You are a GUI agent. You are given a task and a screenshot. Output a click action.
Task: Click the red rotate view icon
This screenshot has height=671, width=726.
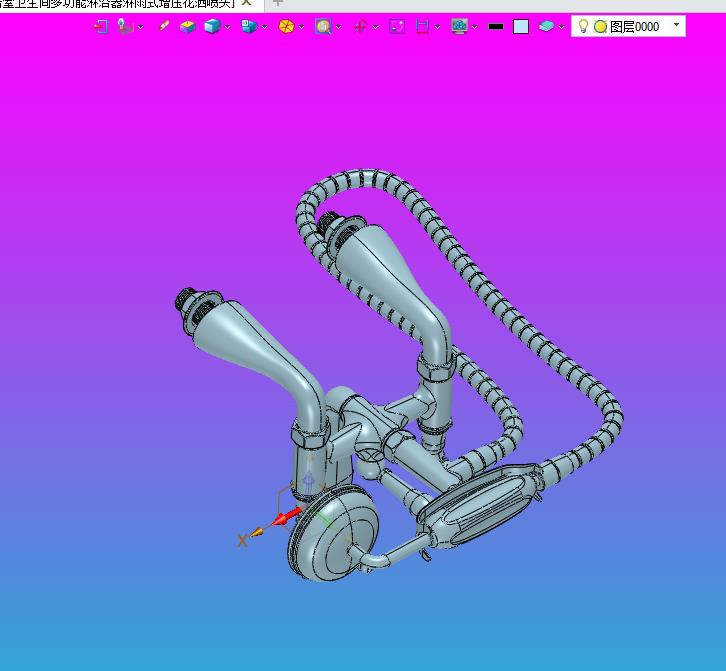360,26
